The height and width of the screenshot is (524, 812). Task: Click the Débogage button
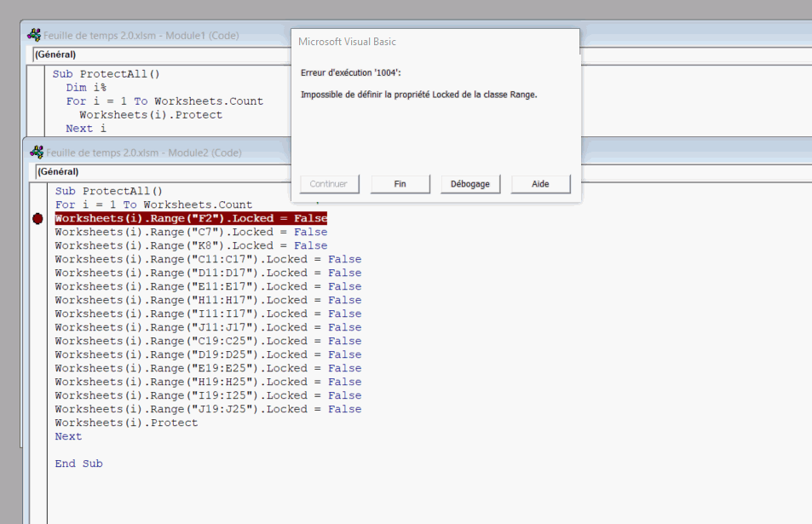coord(470,184)
